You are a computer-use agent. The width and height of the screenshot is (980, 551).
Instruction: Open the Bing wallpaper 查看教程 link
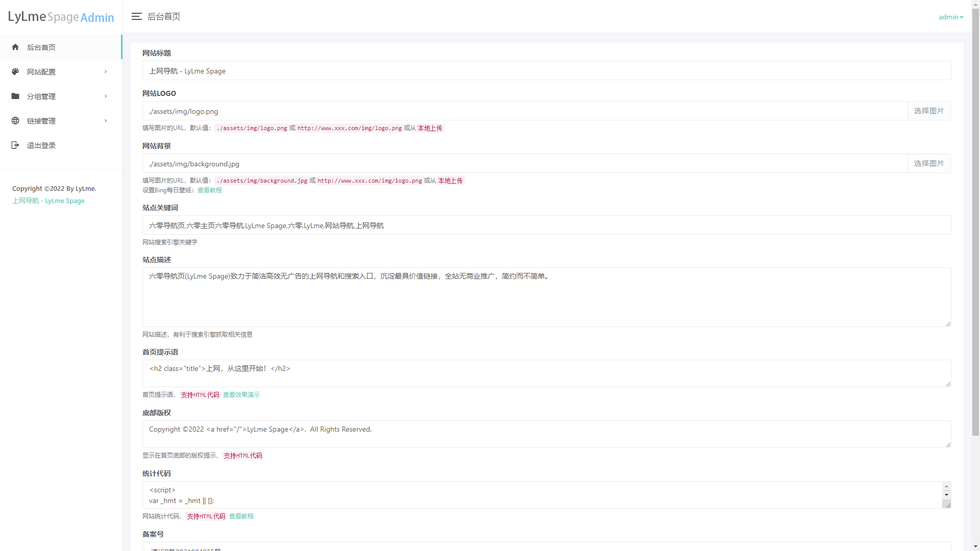click(x=209, y=190)
